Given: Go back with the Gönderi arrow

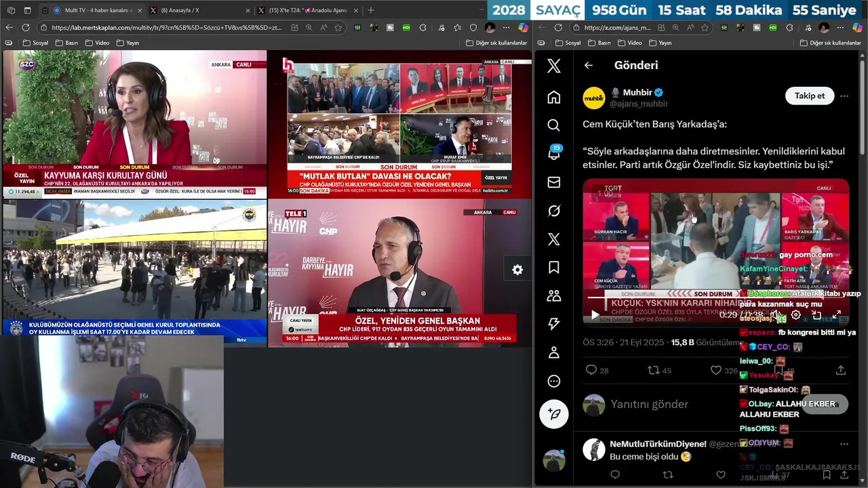Looking at the screenshot, I should click(x=589, y=66).
